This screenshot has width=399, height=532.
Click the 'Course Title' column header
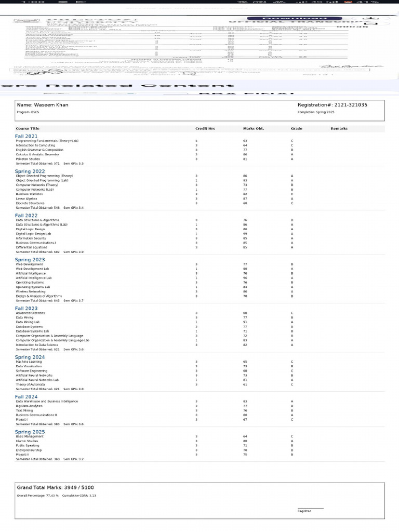coord(28,129)
